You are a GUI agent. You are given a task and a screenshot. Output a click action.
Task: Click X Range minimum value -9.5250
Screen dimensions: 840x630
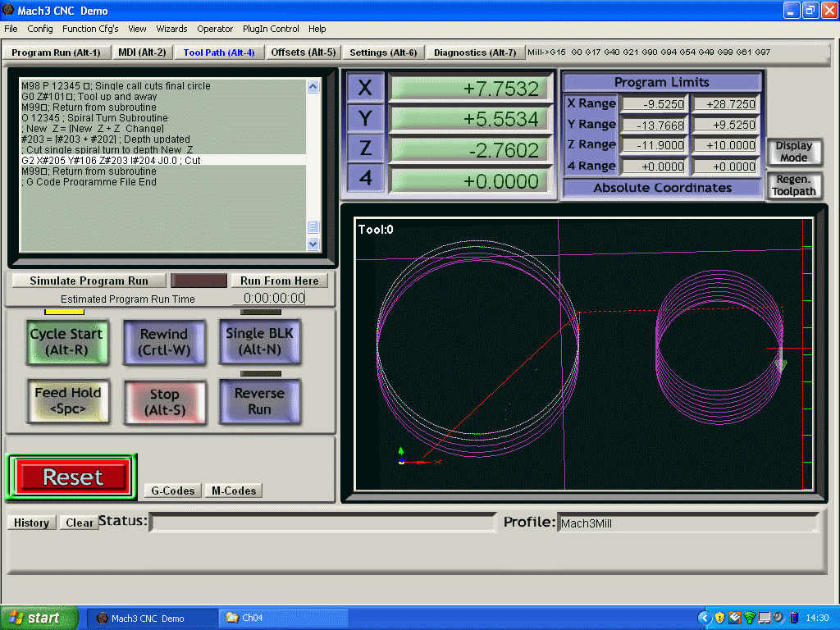pos(654,104)
